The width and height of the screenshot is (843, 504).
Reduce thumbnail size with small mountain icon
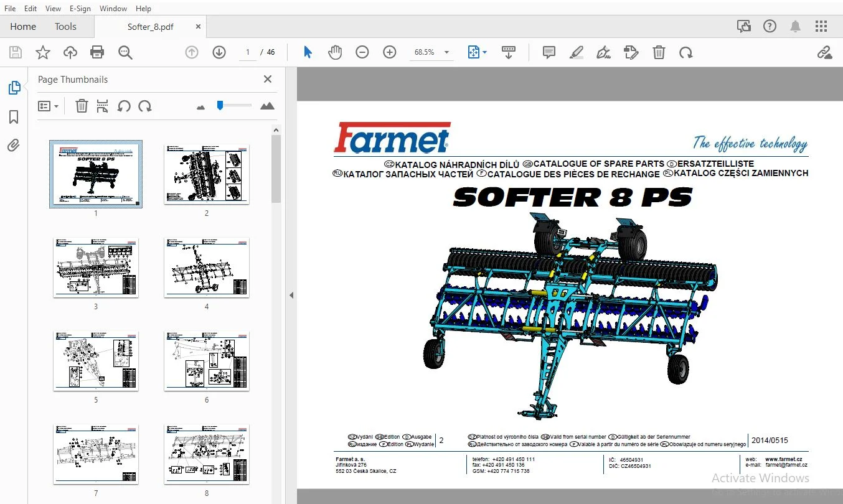click(x=200, y=108)
